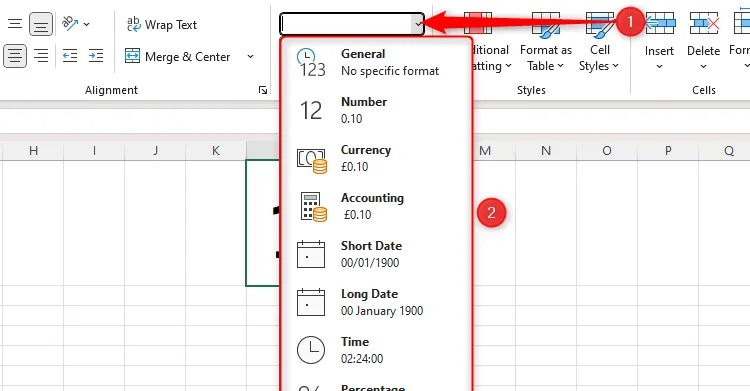This screenshot has height=391, width=750.
Task: Click Merge & Center button
Action: coord(177,56)
